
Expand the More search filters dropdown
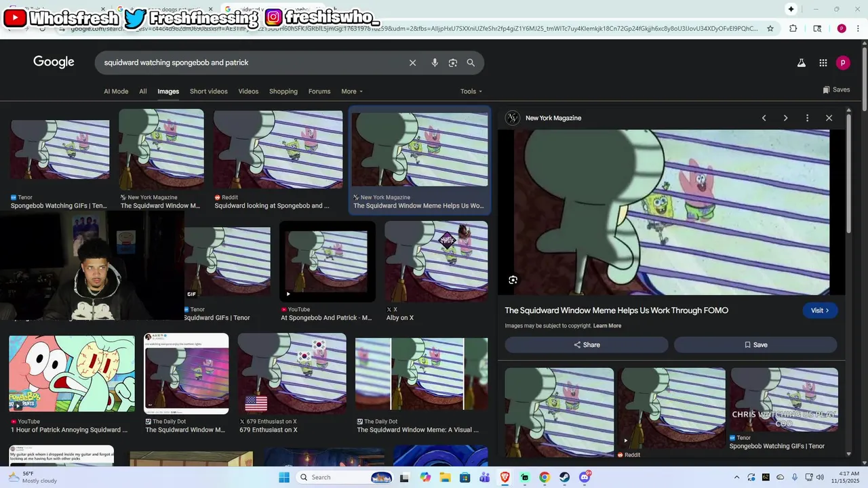(x=352, y=91)
